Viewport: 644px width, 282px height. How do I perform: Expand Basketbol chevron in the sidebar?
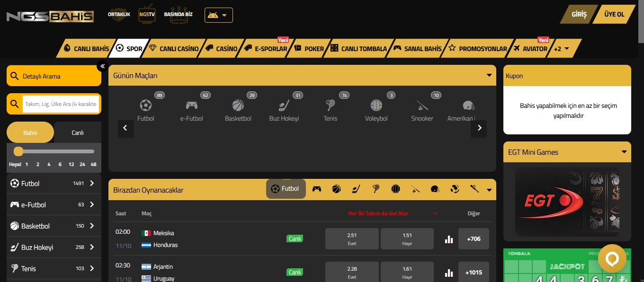point(92,226)
